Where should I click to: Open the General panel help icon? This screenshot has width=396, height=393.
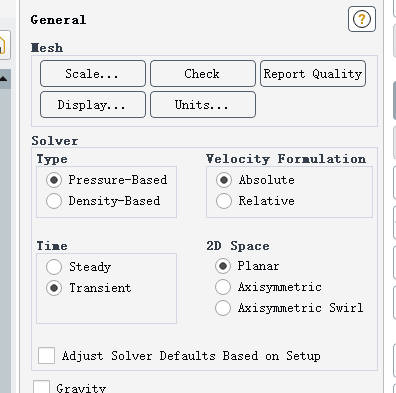click(362, 19)
